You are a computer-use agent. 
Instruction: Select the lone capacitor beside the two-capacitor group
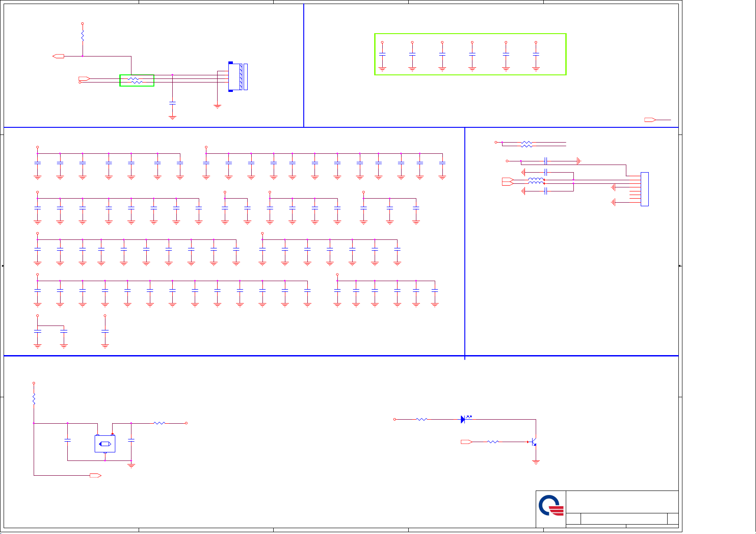pos(105,331)
